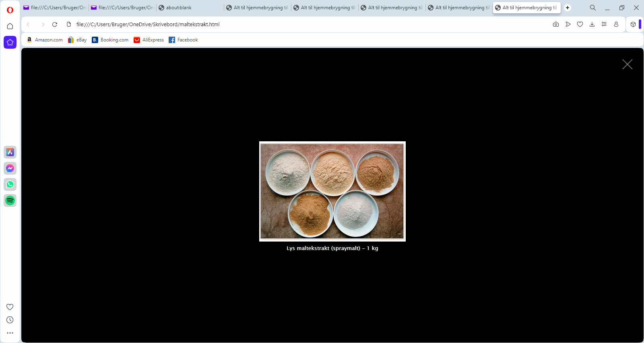Open the Extensions cube icon

tap(633, 24)
